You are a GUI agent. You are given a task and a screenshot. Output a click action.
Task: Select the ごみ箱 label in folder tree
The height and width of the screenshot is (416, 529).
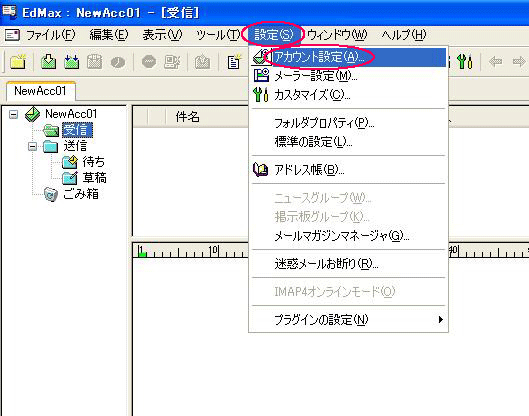(81, 194)
